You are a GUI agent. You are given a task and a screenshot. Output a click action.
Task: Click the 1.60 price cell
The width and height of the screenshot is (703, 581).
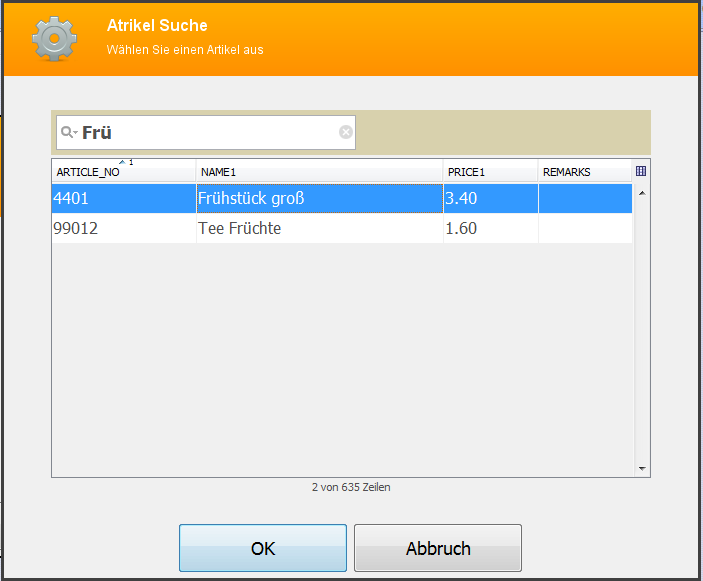pyautogui.click(x=491, y=228)
